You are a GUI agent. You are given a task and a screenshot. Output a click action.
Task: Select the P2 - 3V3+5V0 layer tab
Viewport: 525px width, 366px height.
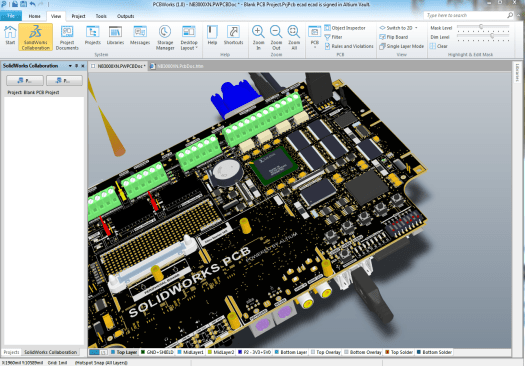(x=254, y=352)
